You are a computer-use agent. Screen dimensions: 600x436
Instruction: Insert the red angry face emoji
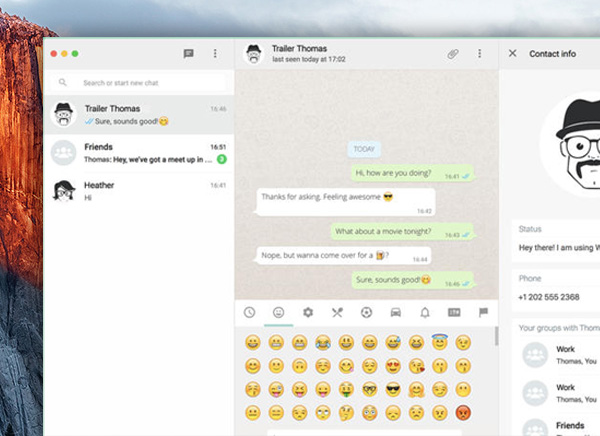click(x=463, y=413)
